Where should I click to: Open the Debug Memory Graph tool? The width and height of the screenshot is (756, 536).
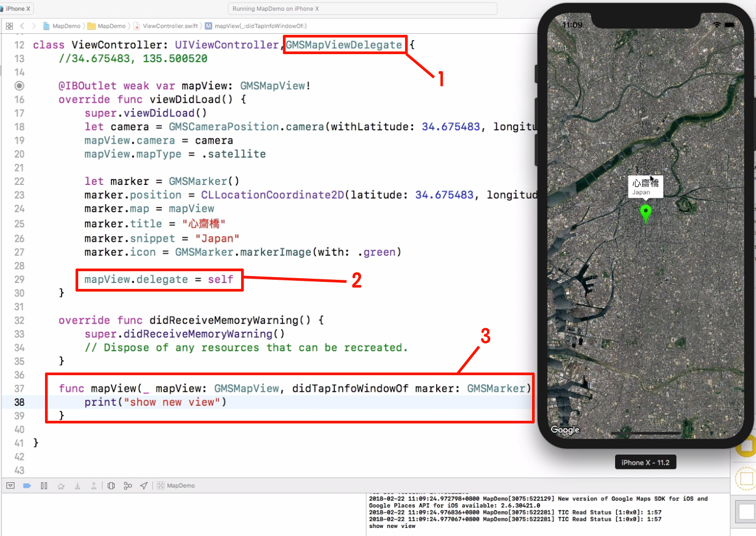coord(128,485)
